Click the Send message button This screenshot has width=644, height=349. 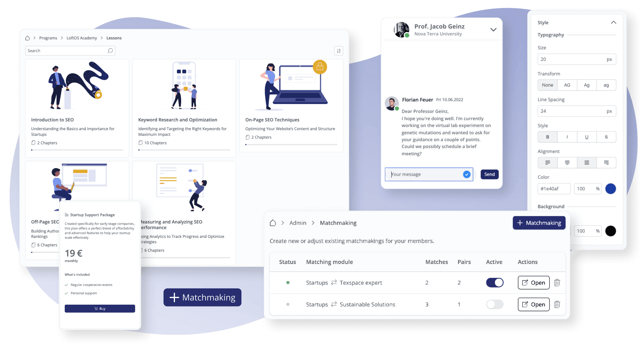(x=489, y=174)
